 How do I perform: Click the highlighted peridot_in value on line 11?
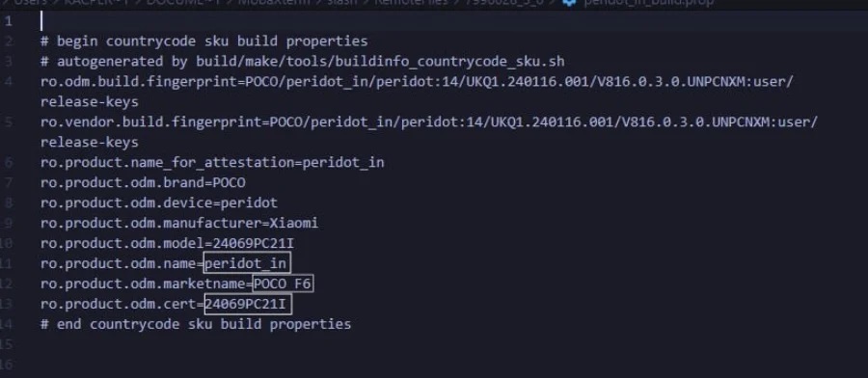point(247,263)
